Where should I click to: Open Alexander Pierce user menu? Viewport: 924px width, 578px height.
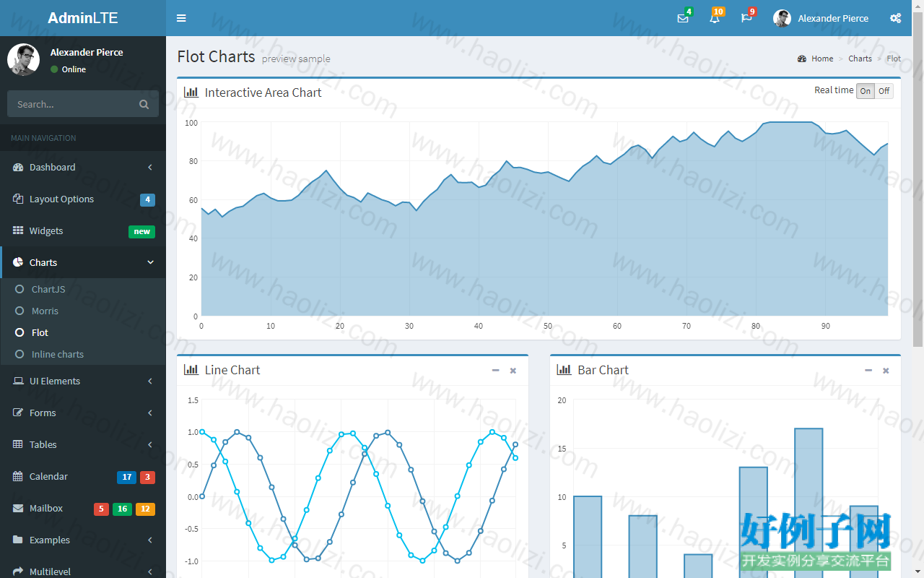(821, 18)
